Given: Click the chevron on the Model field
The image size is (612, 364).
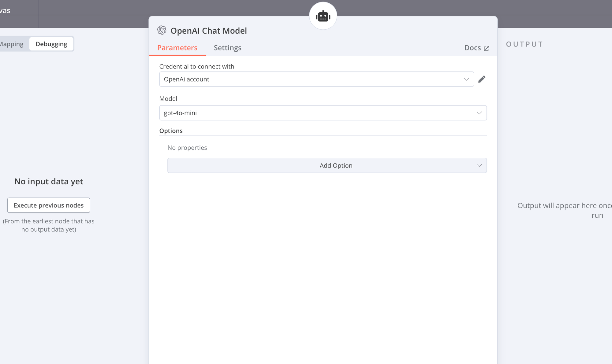Looking at the screenshot, I should click(479, 113).
